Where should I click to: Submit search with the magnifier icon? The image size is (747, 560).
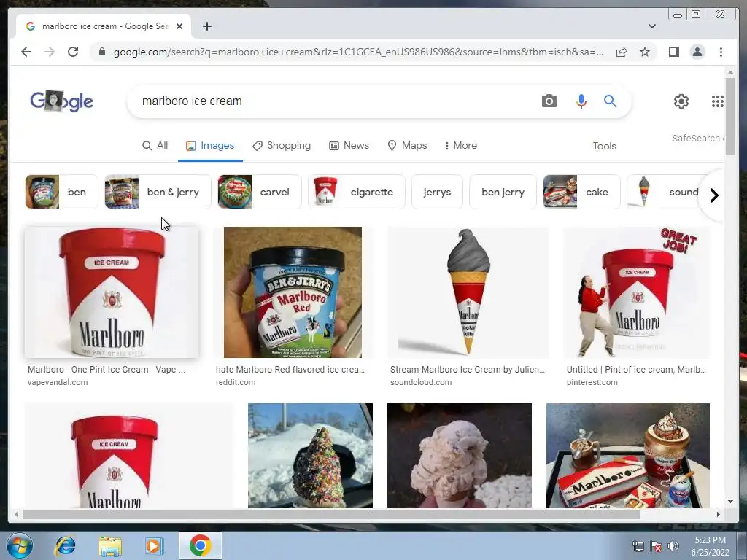(x=611, y=101)
